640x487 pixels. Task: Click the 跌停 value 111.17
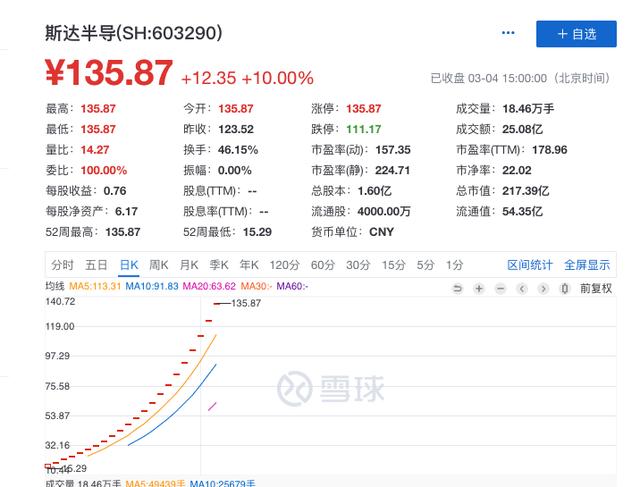coord(364,129)
